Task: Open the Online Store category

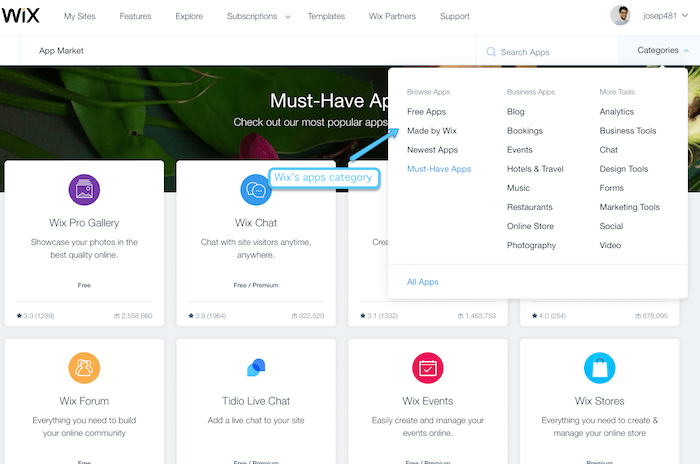Action: pyautogui.click(x=530, y=226)
